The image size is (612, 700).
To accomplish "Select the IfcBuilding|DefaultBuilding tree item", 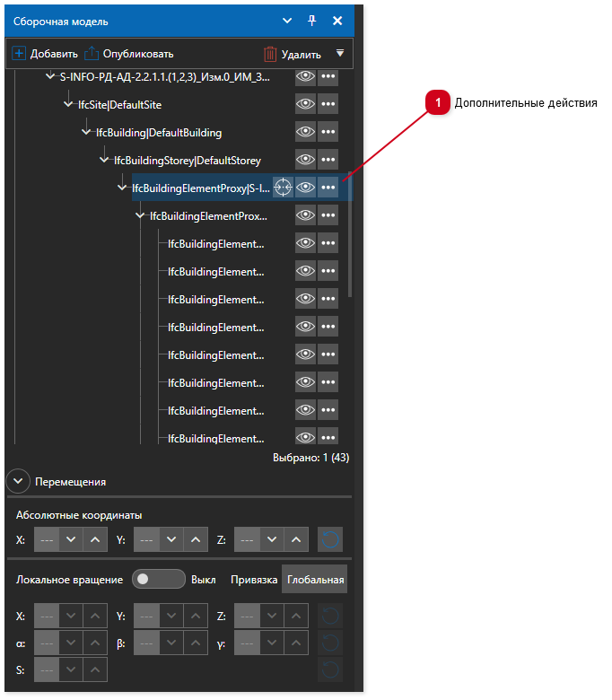I will (159, 133).
